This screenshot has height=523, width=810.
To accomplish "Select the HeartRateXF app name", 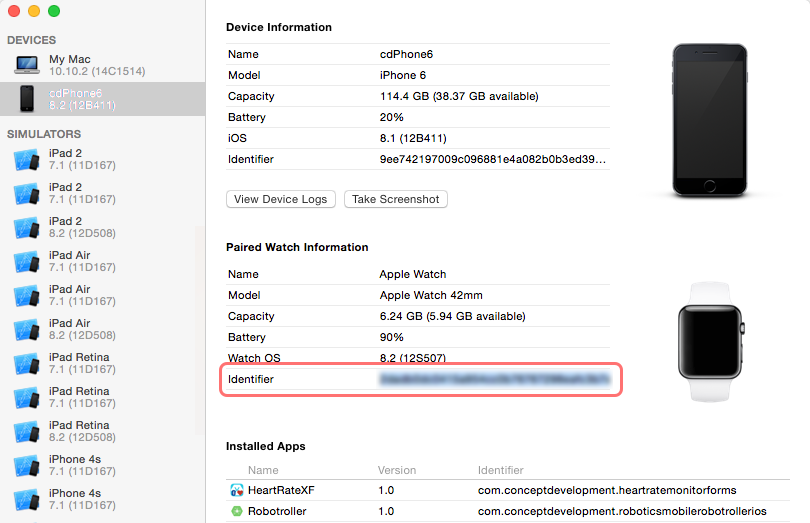I will pyautogui.click(x=281, y=490).
